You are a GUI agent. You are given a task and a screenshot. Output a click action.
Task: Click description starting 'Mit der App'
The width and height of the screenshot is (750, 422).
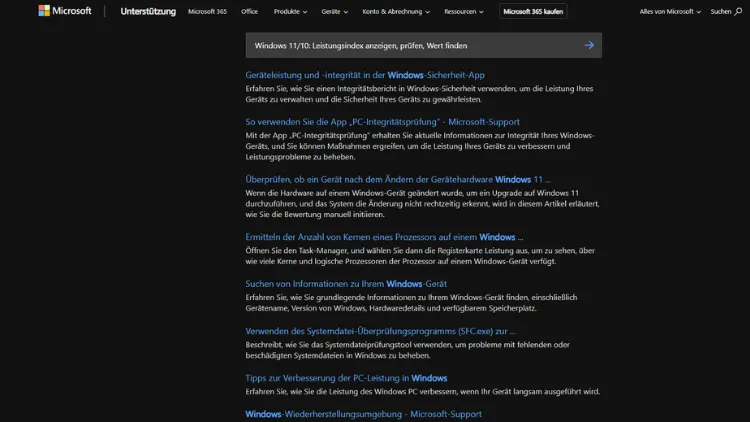pyautogui.click(x=420, y=146)
